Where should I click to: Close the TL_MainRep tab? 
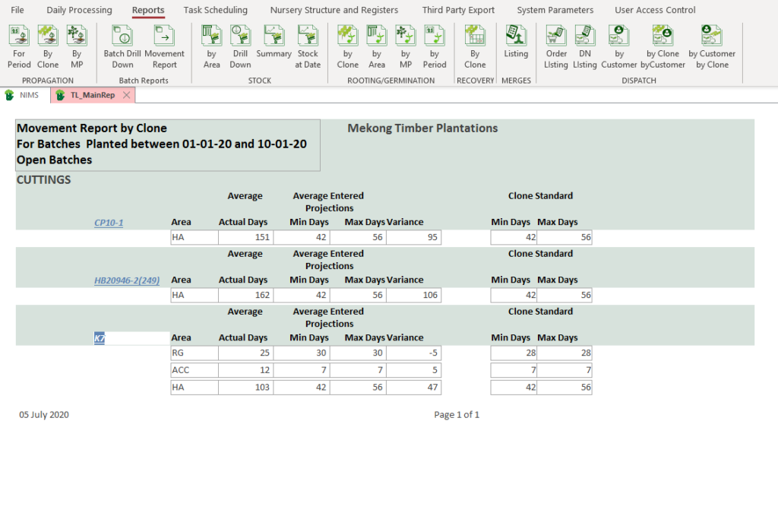click(127, 95)
